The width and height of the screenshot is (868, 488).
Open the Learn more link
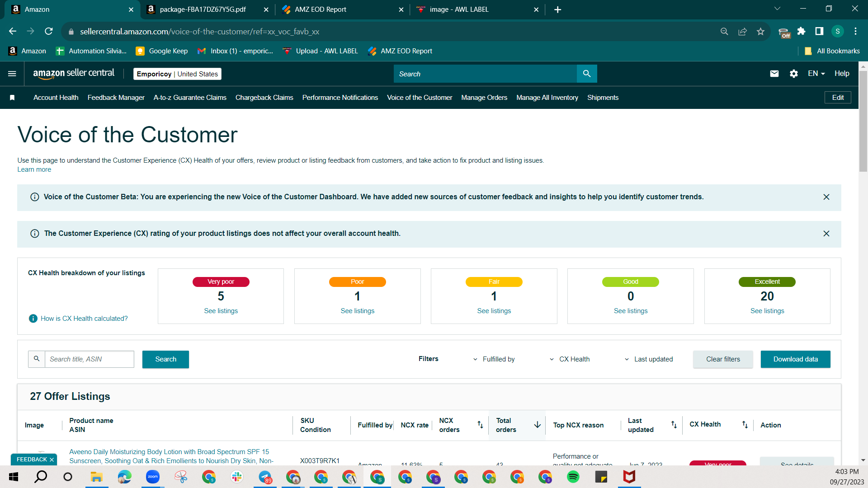(34, 169)
